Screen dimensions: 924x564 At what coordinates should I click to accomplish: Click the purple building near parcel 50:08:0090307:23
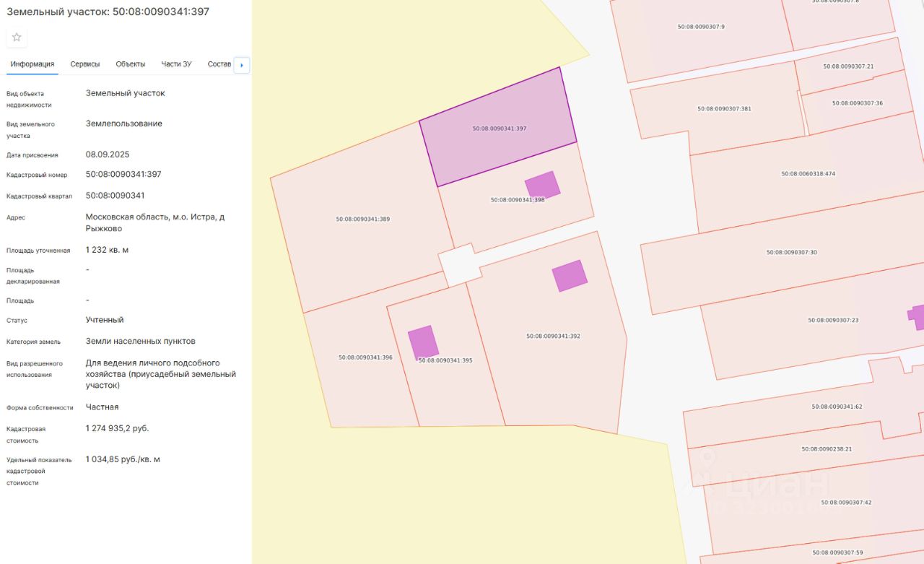click(x=917, y=316)
